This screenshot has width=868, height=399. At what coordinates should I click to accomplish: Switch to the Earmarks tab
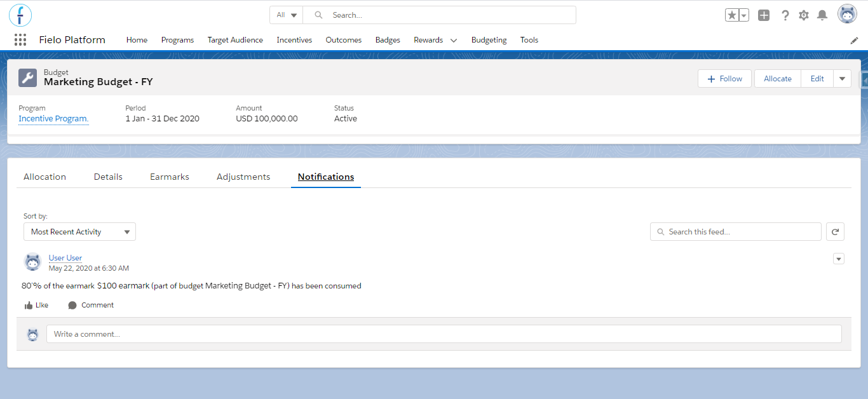click(170, 177)
